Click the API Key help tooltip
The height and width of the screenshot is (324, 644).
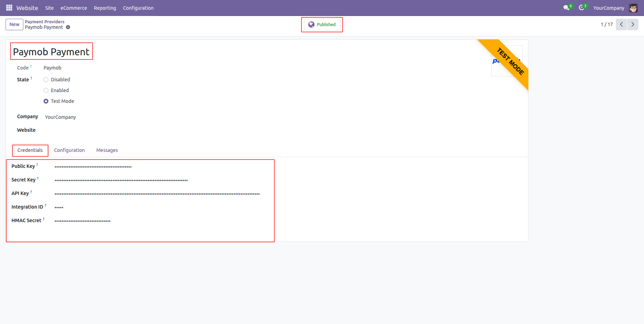coord(31,192)
